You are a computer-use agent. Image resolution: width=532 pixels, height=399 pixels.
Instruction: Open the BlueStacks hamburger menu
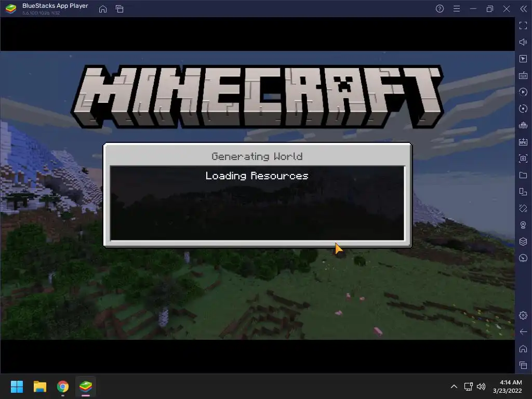coord(457,9)
